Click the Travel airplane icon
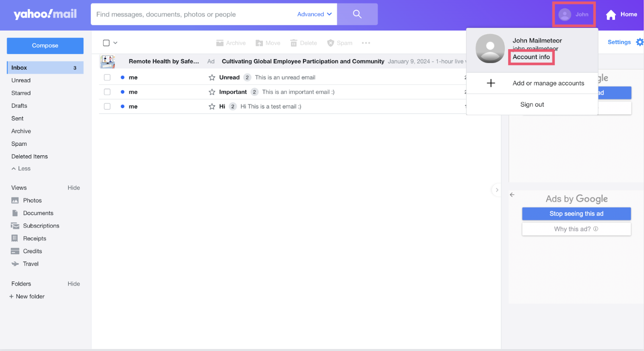The height and width of the screenshot is (351, 644). click(15, 264)
